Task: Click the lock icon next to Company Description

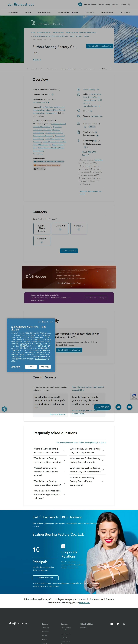Action: [52, 94]
